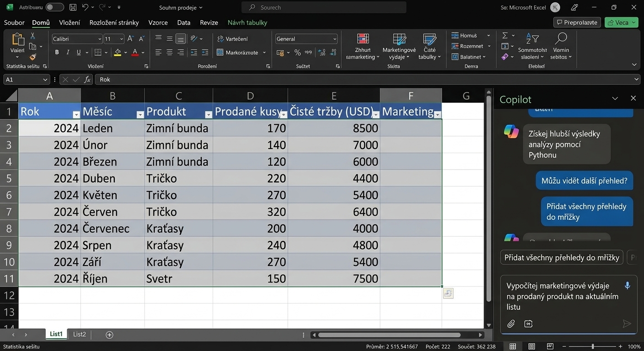Open the Měsíc column filter dropdown
Image resolution: width=644 pixels, height=351 pixels.
pyautogui.click(x=140, y=115)
